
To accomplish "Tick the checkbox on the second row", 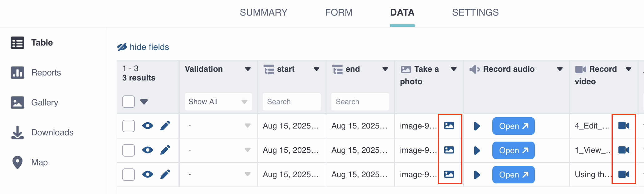I will point(128,150).
